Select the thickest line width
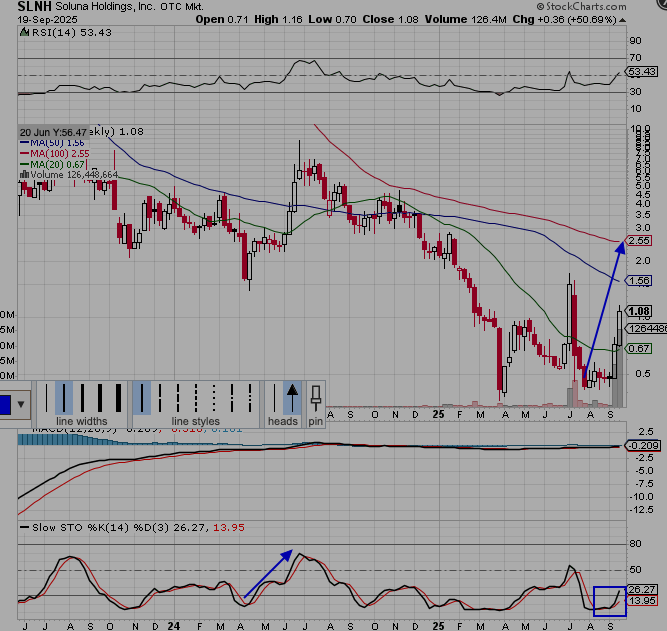This screenshot has height=631, width=667. pyautogui.click(x=119, y=398)
